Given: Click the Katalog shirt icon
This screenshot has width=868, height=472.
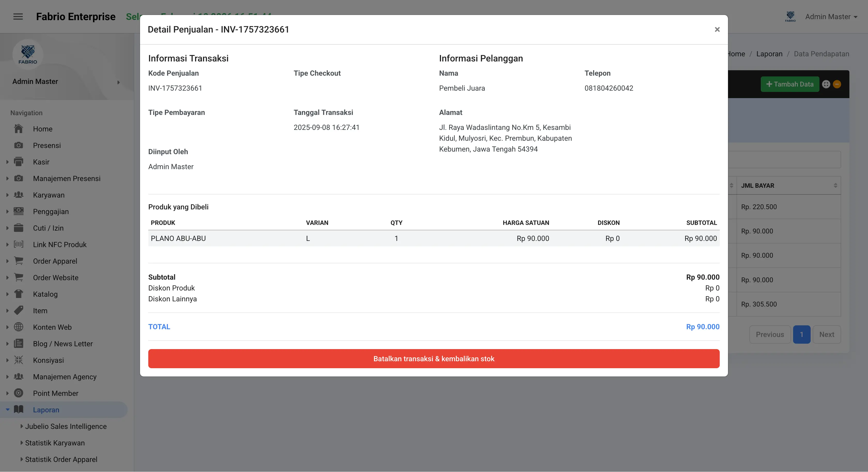Looking at the screenshot, I should pyautogui.click(x=19, y=294).
